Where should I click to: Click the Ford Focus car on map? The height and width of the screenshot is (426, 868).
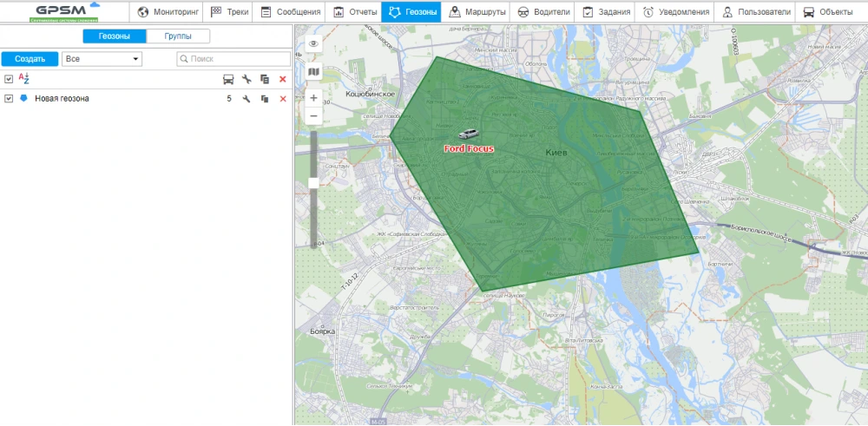(468, 134)
